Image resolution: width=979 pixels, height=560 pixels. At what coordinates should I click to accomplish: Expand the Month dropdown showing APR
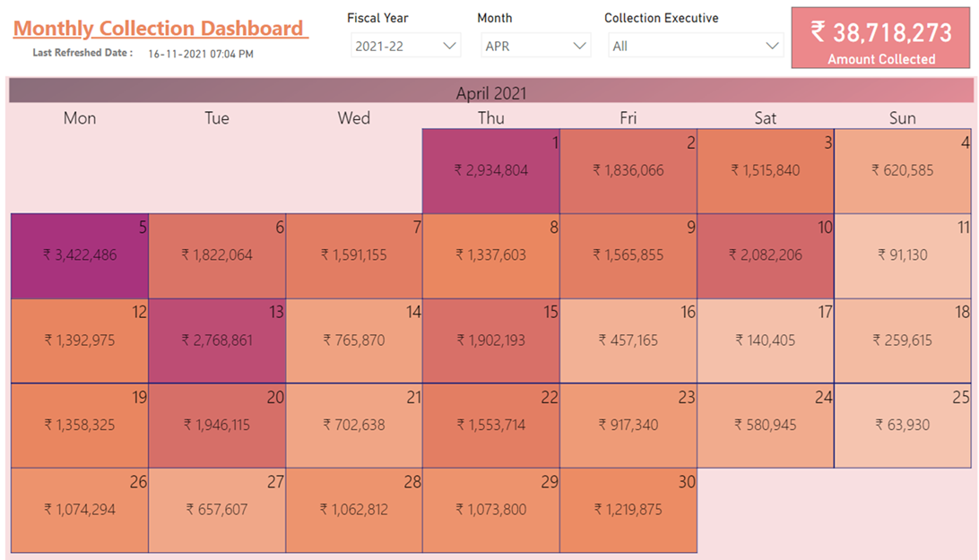point(535,46)
